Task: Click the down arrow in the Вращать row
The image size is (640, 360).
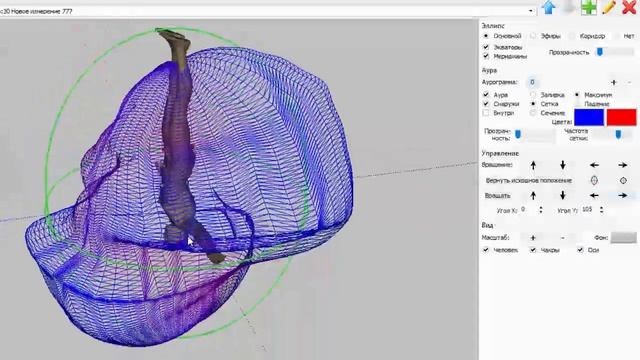Action: pyautogui.click(x=562, y=196)
